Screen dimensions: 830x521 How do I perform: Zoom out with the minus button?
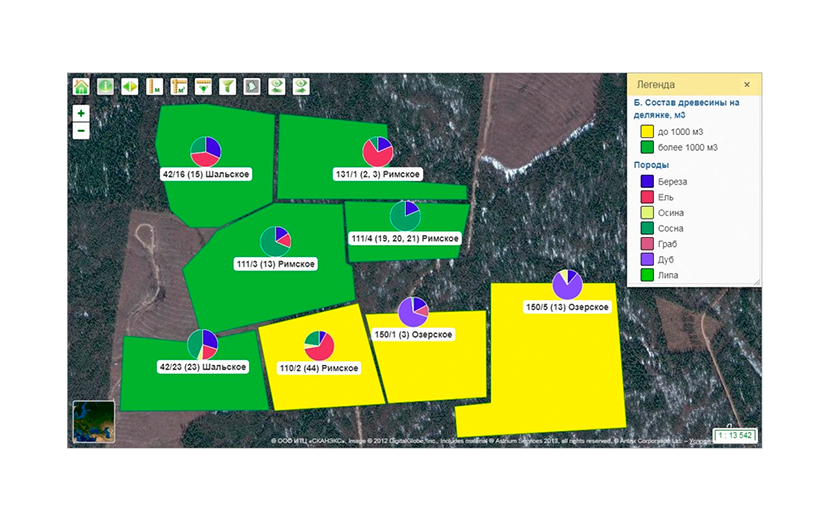[81, 130]
